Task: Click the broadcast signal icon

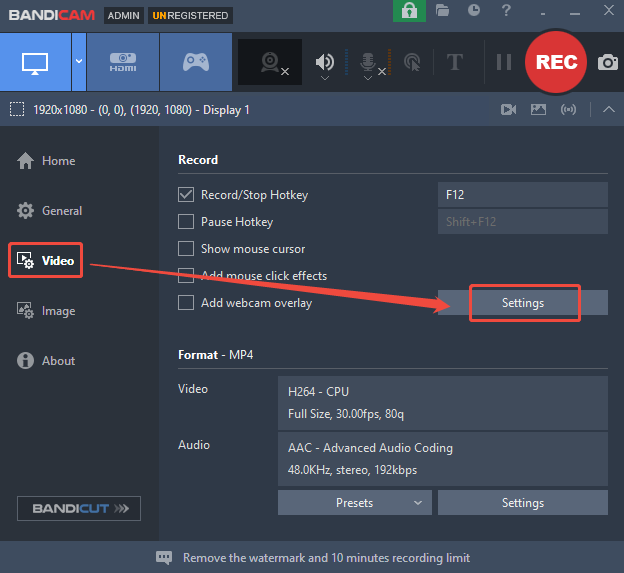Action: coord(568,109)
